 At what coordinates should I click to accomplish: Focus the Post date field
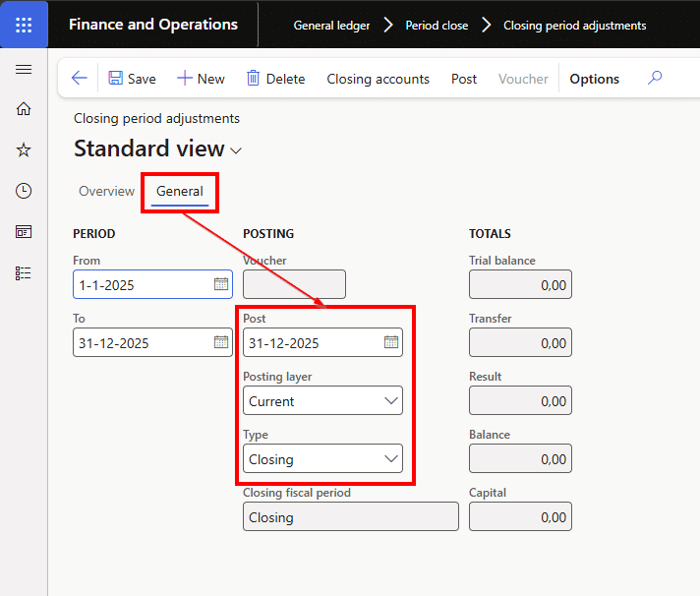322,342
